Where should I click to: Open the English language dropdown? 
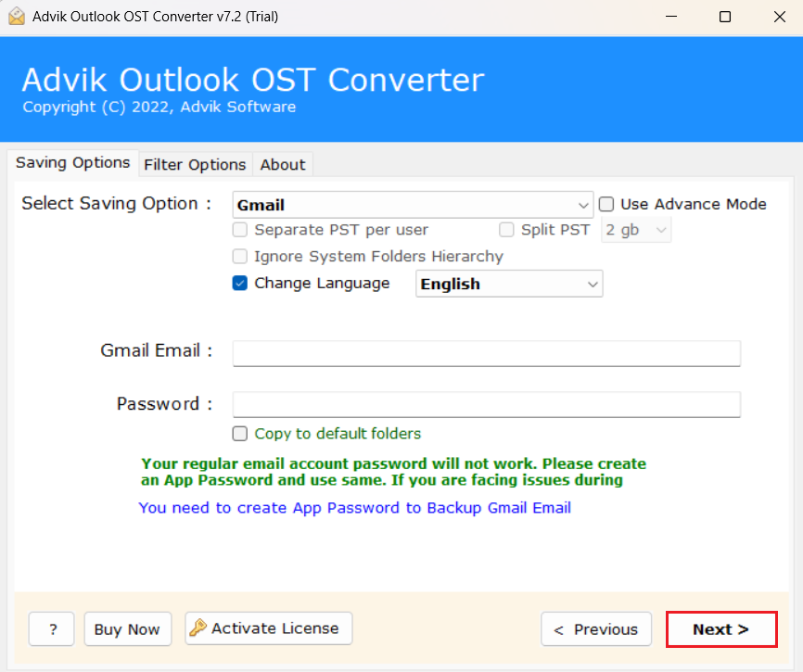pyautogui.click(x=509, y=284)
